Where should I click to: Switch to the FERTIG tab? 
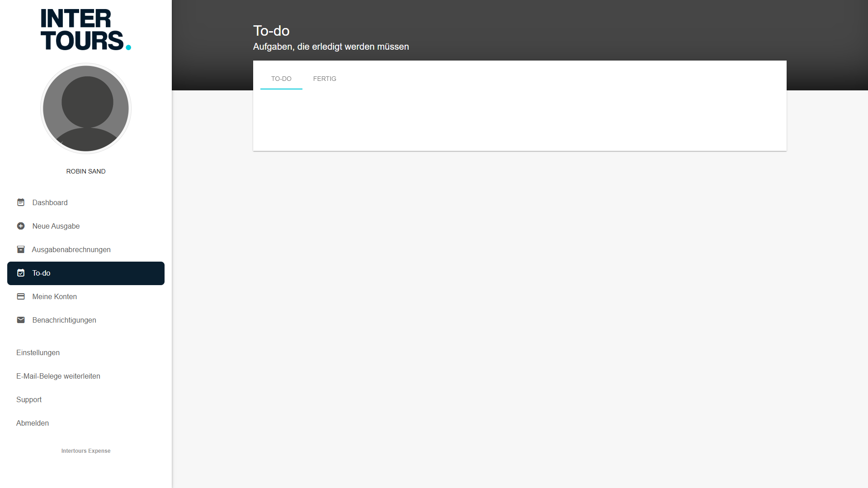(x=325, y=79)
